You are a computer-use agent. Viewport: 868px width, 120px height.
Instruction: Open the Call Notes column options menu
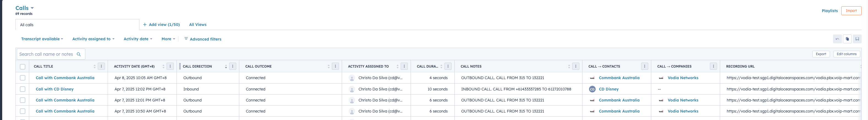click(x=576, y=66)
